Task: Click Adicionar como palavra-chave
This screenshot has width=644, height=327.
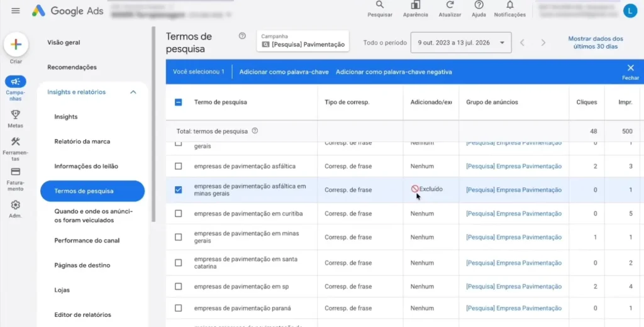Action: click(284, 72)
